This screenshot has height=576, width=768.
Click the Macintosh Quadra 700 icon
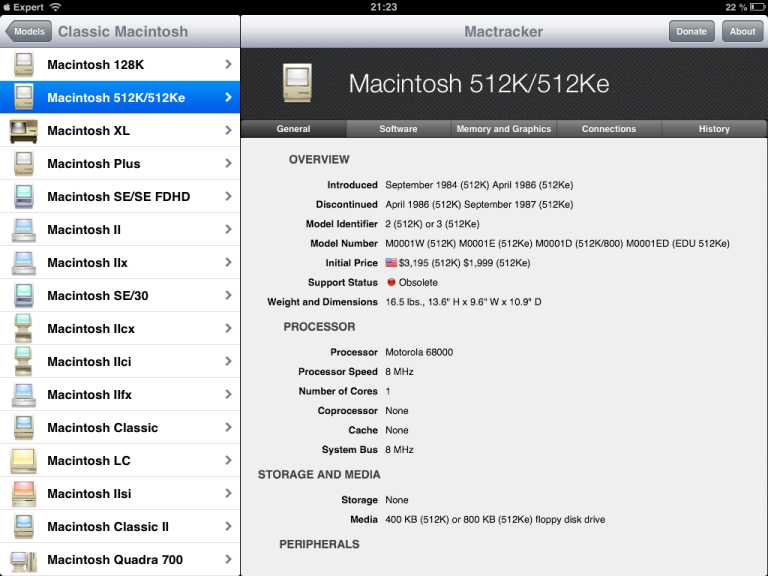(x=24, y=560)
